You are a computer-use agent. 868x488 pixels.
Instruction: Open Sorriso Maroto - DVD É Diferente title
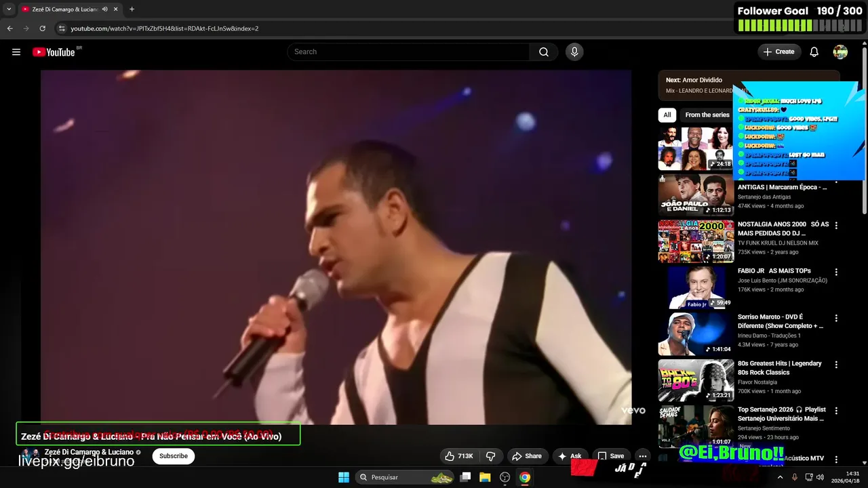click(x=781, y=321)
